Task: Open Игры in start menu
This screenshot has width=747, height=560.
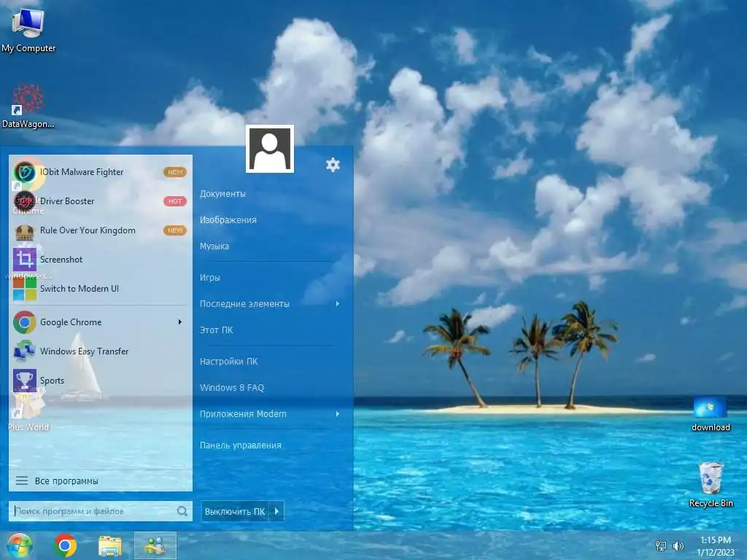Action: [x=209, y=278]
